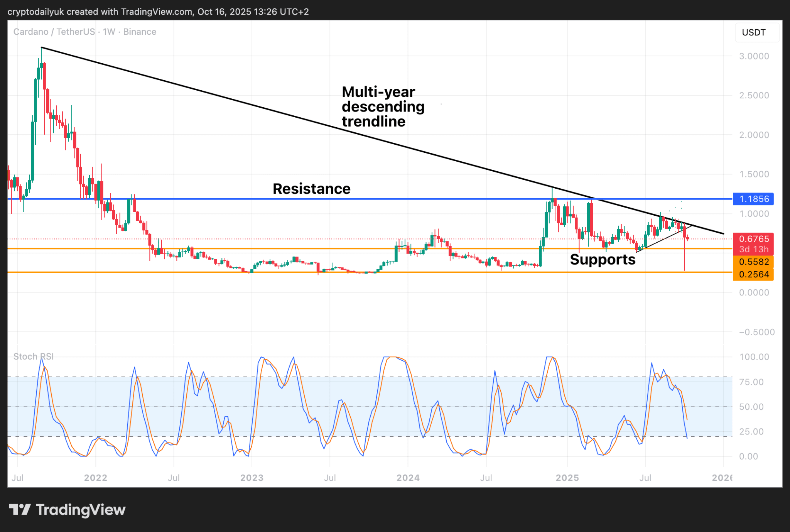Select the orange 0.2564 support price label
Screen dimensions: 790x532
(x=753, y=274)
